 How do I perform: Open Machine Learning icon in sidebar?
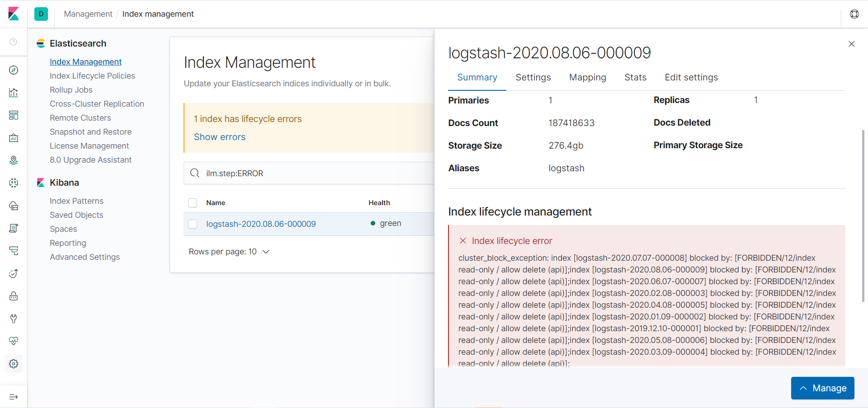[14, 183]
